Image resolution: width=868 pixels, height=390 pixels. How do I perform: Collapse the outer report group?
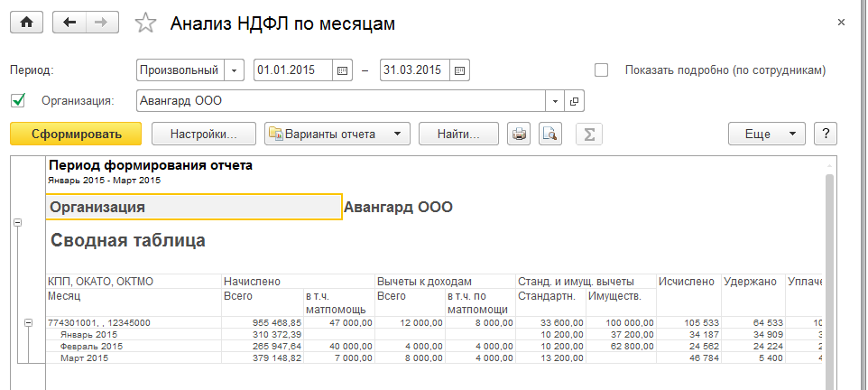point(18,222)
